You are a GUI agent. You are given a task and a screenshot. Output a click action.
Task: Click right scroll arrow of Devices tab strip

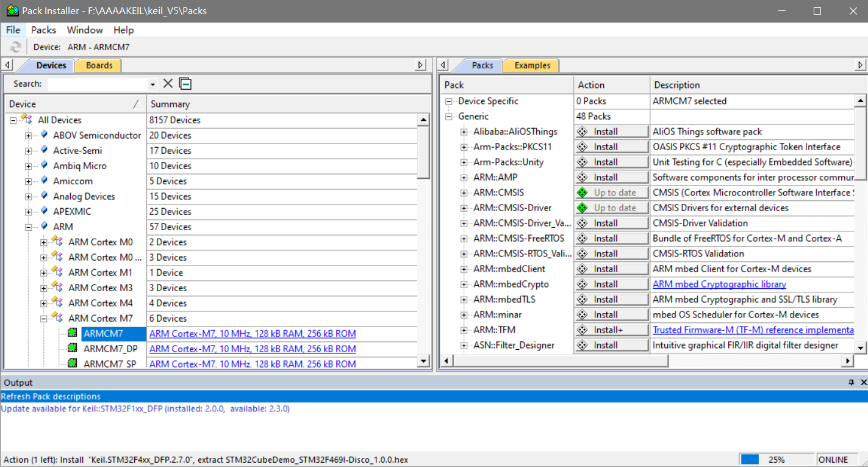point(420,65)
